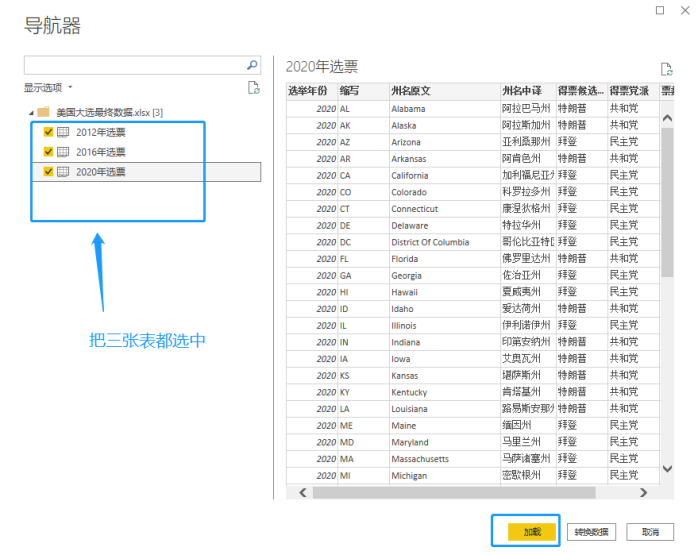
Task: Click the 转换数据 button
Action: coord(592,532)
